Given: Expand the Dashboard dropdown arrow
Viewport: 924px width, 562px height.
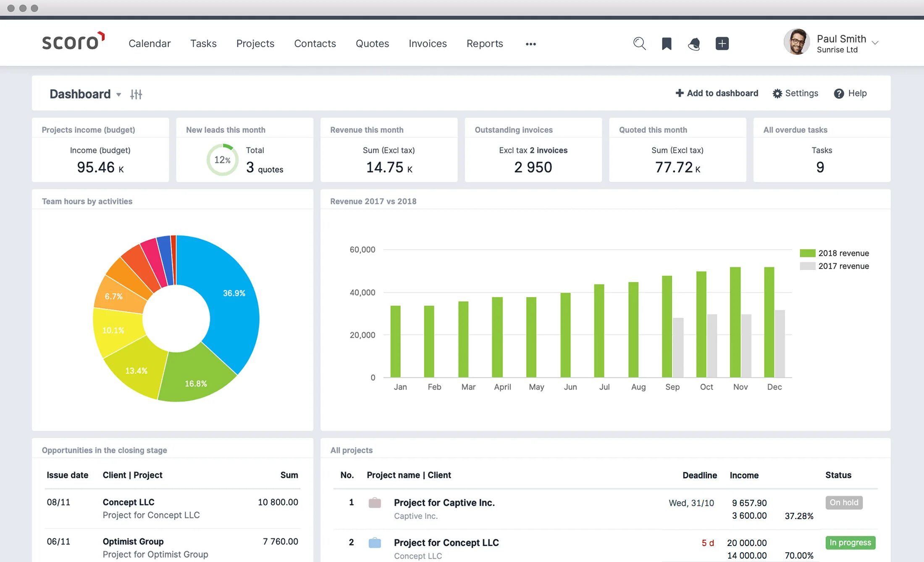Looking at the screenshot, I should (x=118, y=95).
